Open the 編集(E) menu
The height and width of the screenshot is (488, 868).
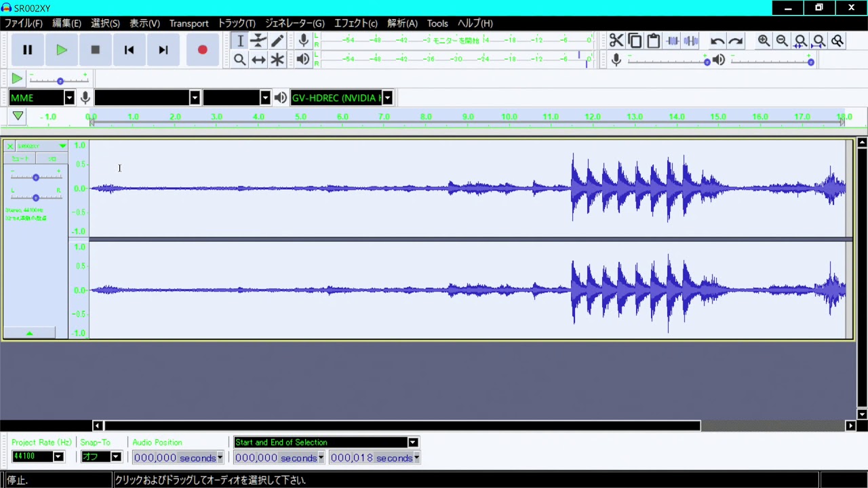(66, 23)
